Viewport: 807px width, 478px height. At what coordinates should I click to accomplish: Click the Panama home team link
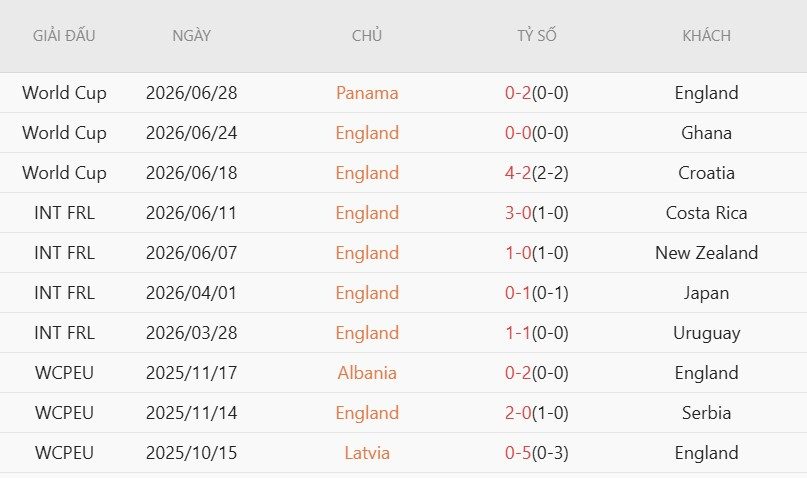point(367,93)
